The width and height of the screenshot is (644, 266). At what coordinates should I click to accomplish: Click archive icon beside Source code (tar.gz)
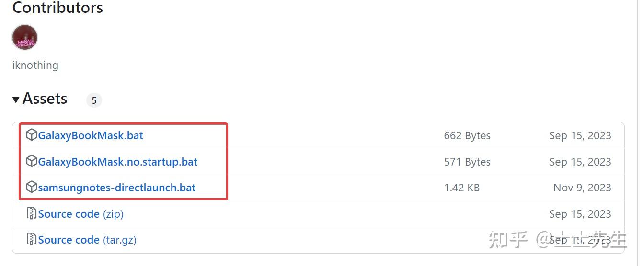(32, 239)
